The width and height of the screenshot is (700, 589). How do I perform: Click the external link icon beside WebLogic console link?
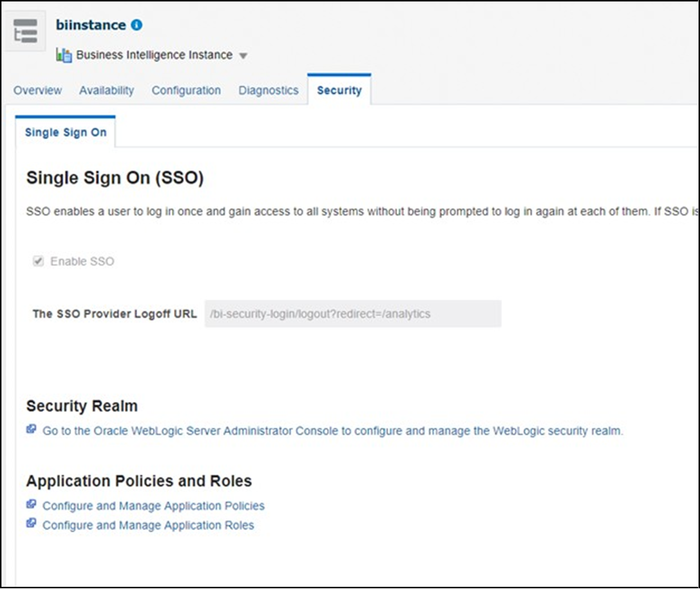[x=31, y=429]
